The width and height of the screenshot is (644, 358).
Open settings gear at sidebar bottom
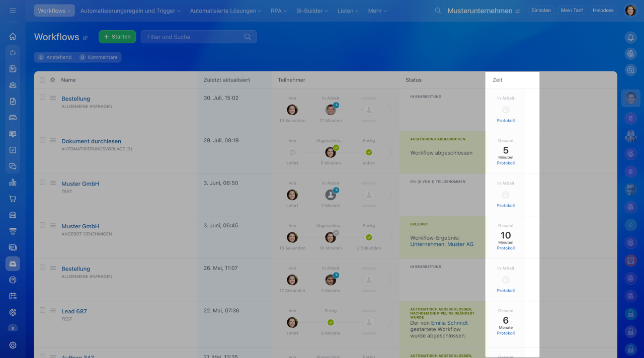pyautogui.click(x=13, y=345)
